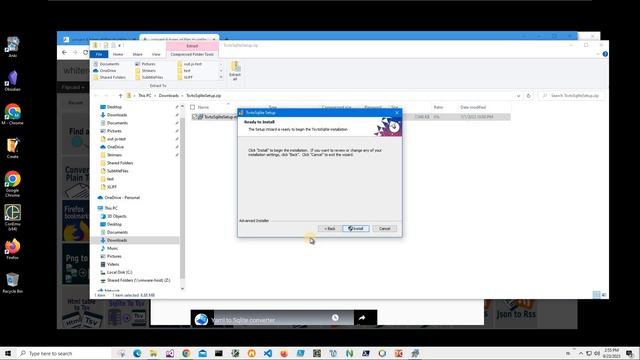
Task: Select the Compressed Folder Tools tab
Action: pos(192,54)
